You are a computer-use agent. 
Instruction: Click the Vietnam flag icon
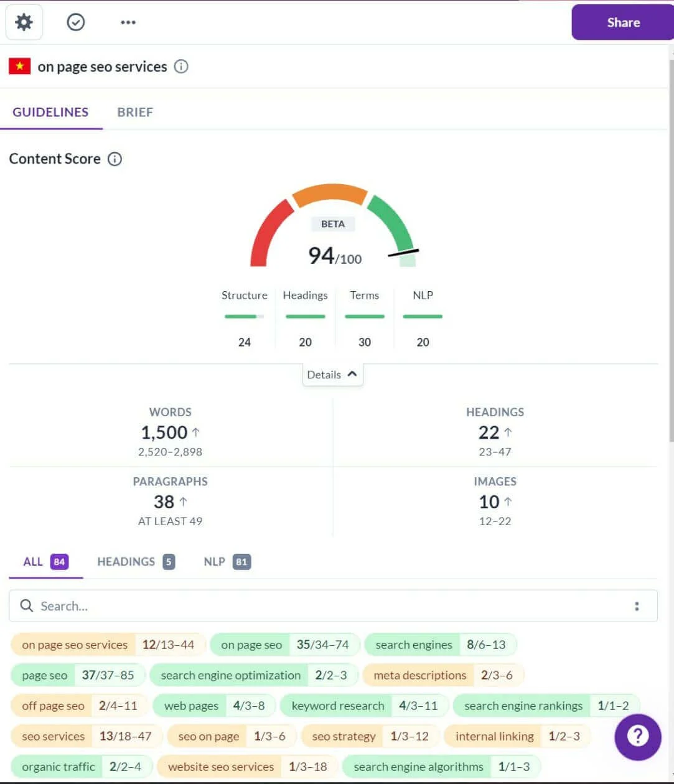19,66
